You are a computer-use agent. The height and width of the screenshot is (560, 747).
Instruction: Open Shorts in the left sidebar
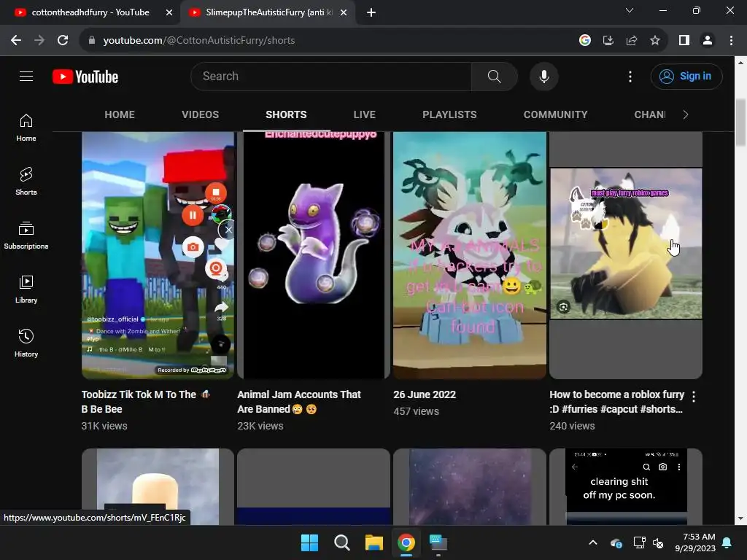click(26, 182)
